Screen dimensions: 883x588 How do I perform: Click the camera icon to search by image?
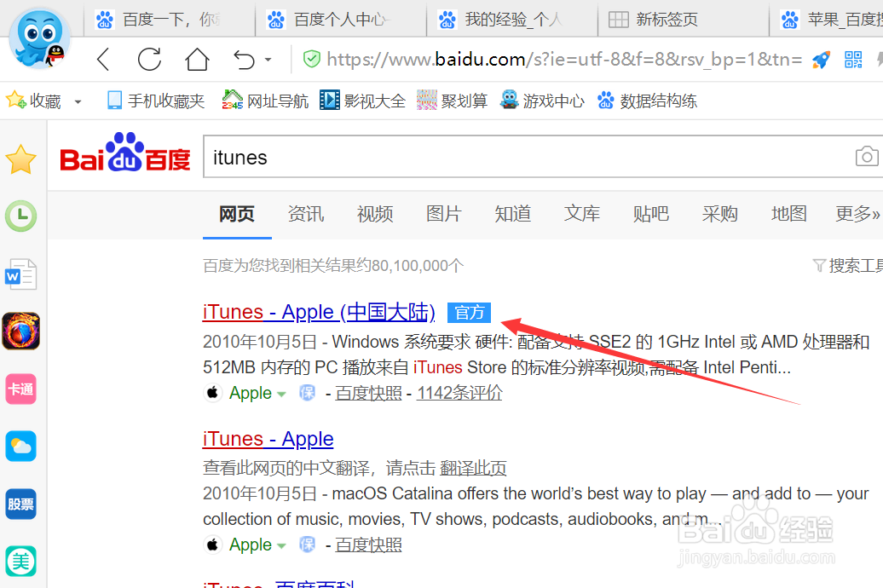[x=867, y=156]
